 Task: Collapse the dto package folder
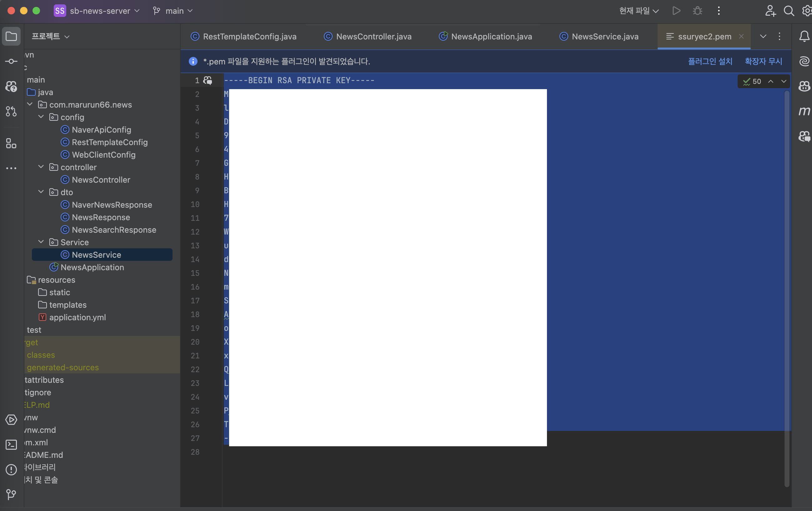41,192
